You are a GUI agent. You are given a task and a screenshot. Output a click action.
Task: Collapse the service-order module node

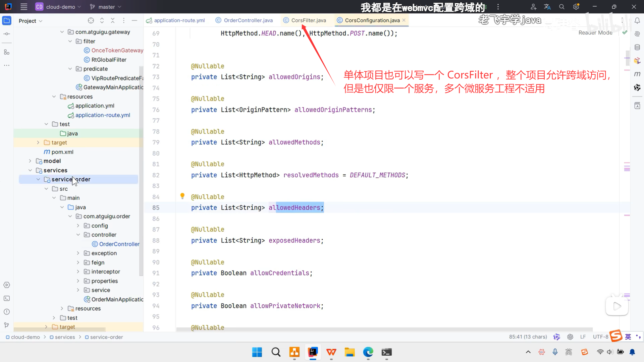(38, 179)
